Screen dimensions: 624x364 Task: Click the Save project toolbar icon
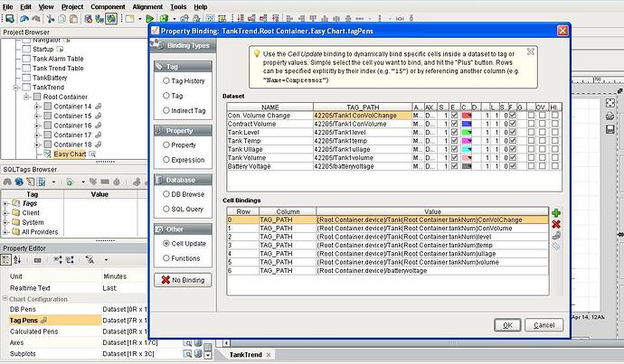click(10, 19)
